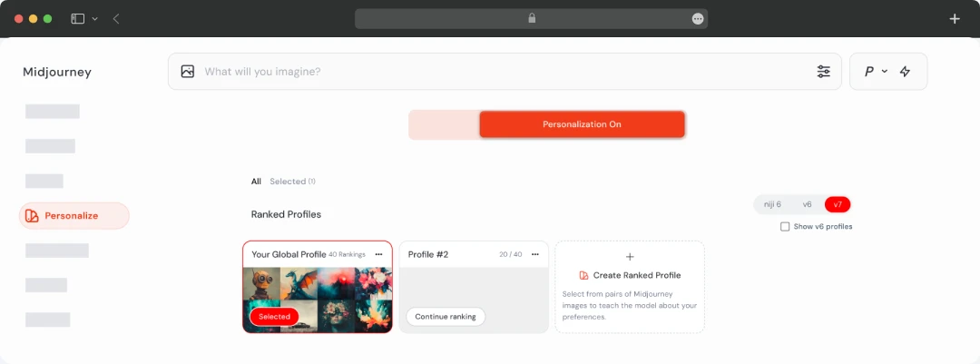The width and height of the screenshot is (980, 364).
Task: Click the Create Ranked Profile label
Action: pyautogui.click(x=637, y=275)
